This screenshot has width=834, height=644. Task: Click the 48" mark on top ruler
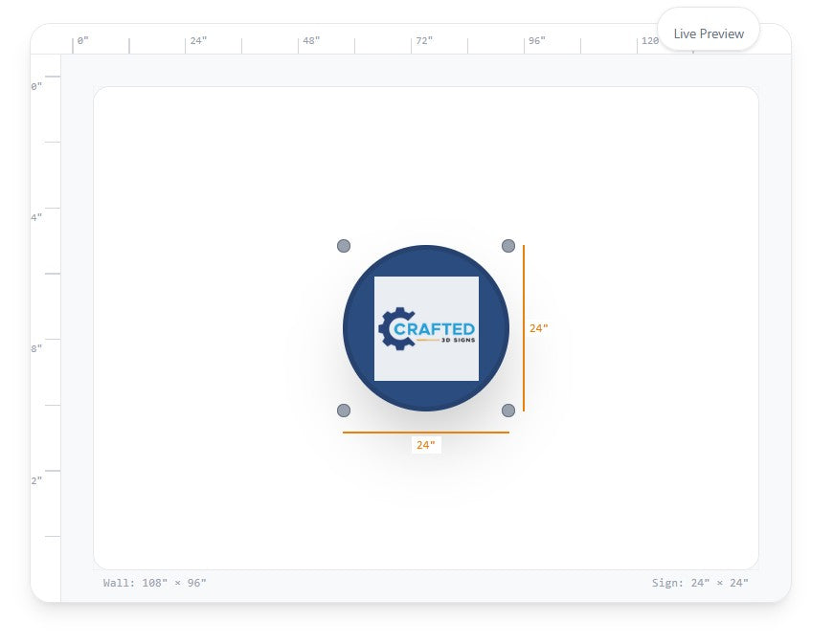(311, 40)
